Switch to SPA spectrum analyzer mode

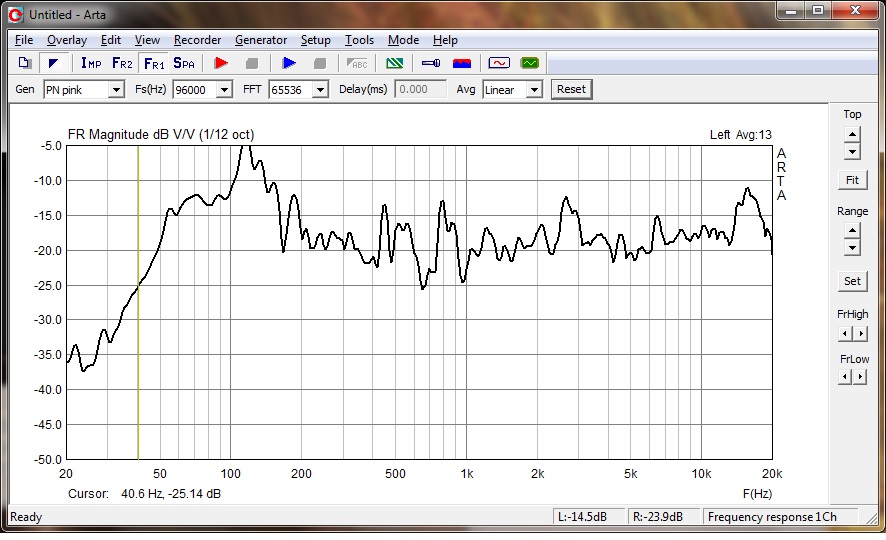click(x=184, y=63)
